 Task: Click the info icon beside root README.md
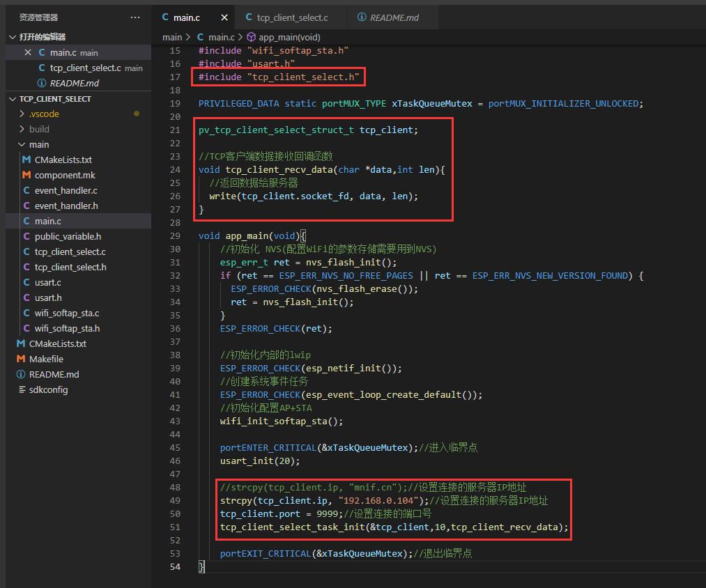(x=21, y=374)
